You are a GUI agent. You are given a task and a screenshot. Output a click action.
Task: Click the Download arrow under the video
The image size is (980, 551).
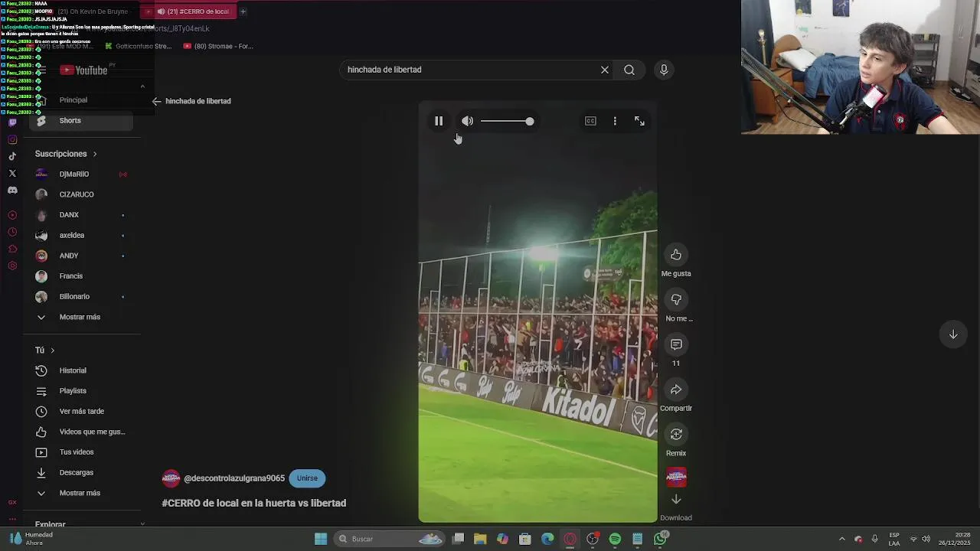[676, 500]
